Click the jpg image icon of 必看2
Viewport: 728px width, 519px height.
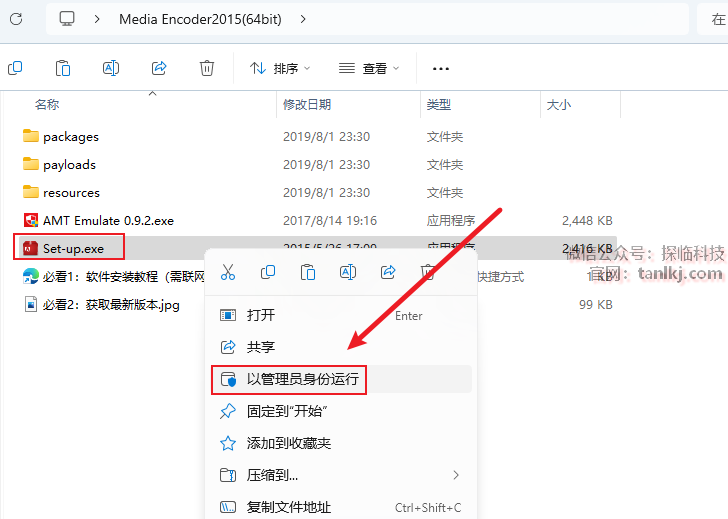click(31, 305)
